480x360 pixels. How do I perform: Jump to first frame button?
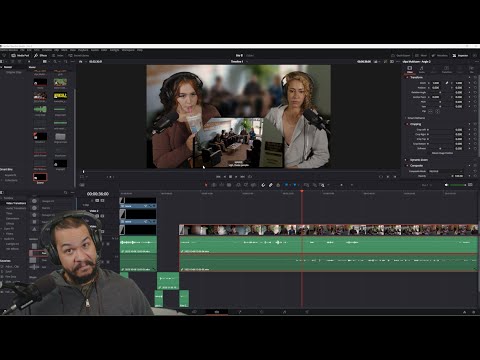pyautogui.click(x=218, y=177)
